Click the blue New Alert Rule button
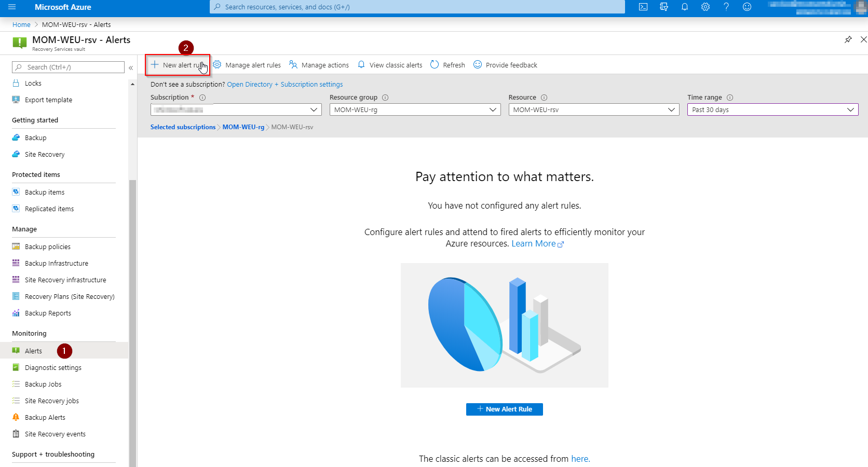 pos(505,409)
